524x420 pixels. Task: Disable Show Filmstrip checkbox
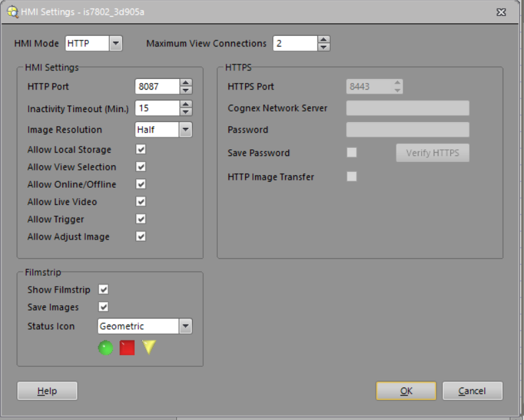tap(104, 289)
